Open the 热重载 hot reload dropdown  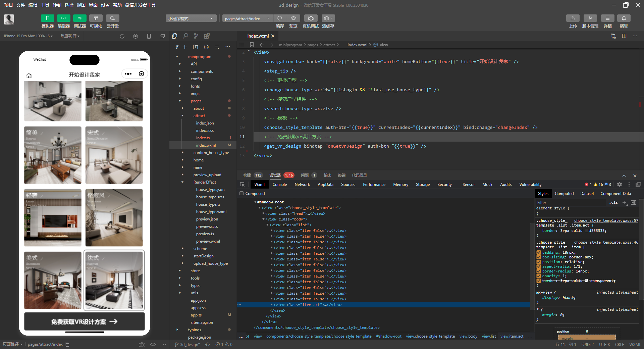70,36
